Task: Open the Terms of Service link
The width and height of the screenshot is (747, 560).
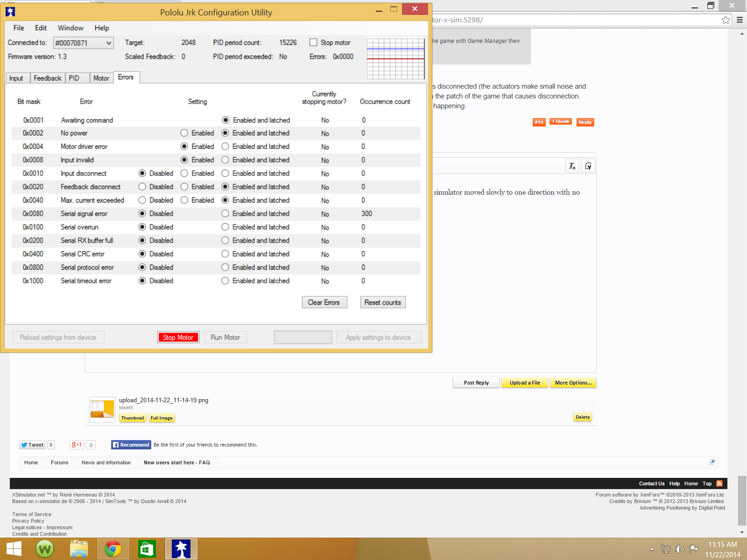Action: pos(32,514)
